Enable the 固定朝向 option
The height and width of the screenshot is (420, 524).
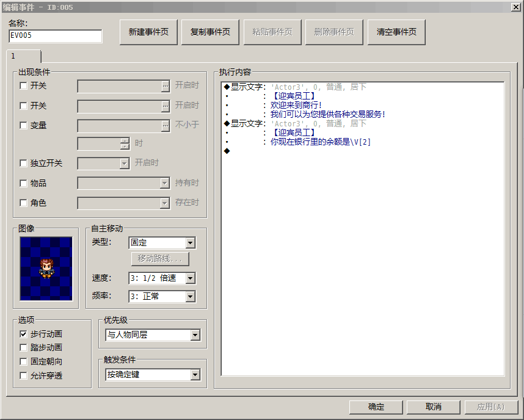pos(23,361)
